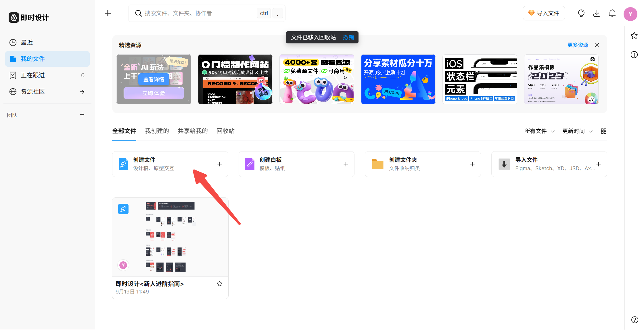
Task: Open the download client icon
Action: coord(597,13)
